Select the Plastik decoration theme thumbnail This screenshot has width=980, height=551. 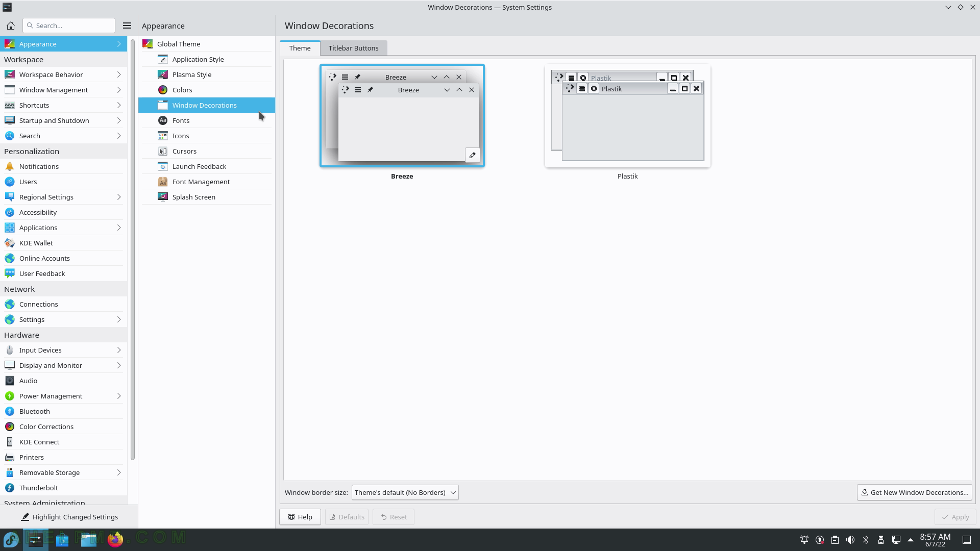pos(627,116)
